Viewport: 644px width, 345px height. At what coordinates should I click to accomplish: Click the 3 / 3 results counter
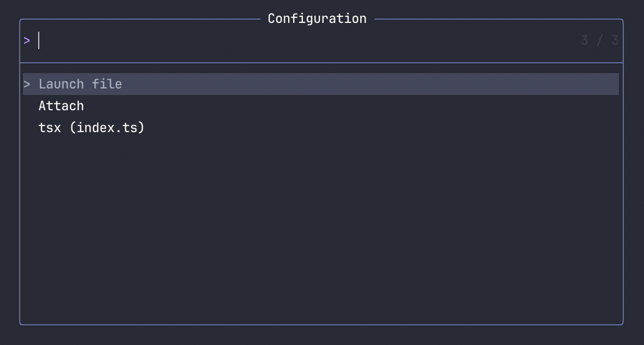600,40
